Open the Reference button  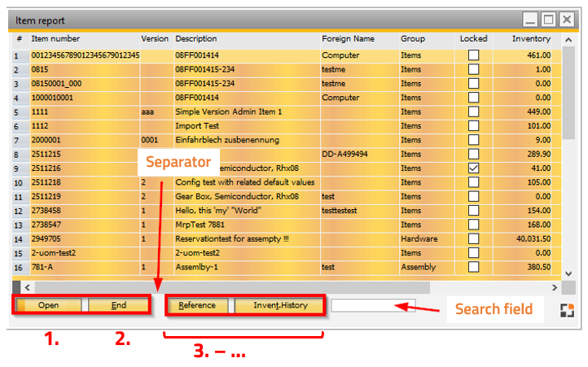(197, 305)
